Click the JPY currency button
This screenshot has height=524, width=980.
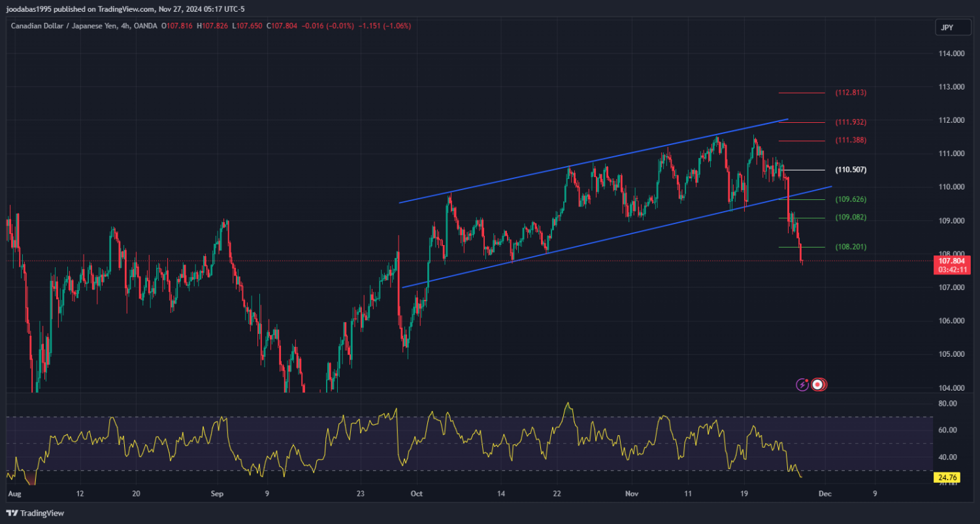pos(946,27)
